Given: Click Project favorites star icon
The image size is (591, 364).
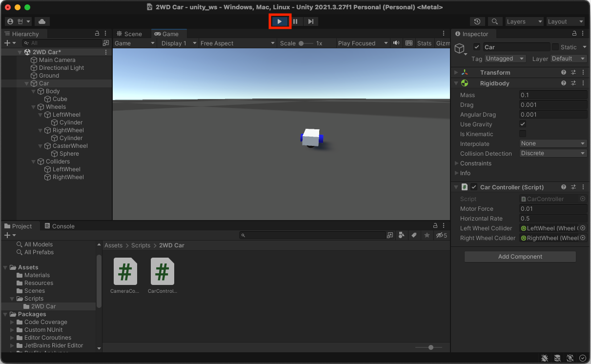Looking at the screenshot, I should [x=427, y=235].
